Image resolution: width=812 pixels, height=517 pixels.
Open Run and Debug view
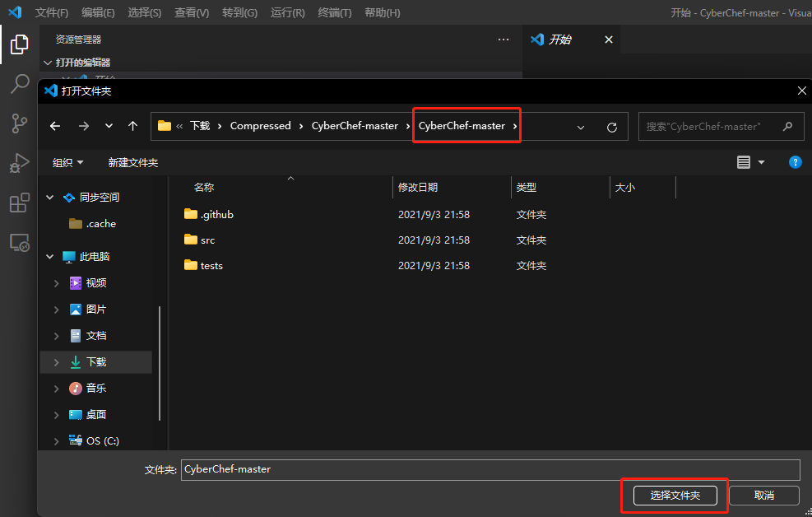pos(19,163)
